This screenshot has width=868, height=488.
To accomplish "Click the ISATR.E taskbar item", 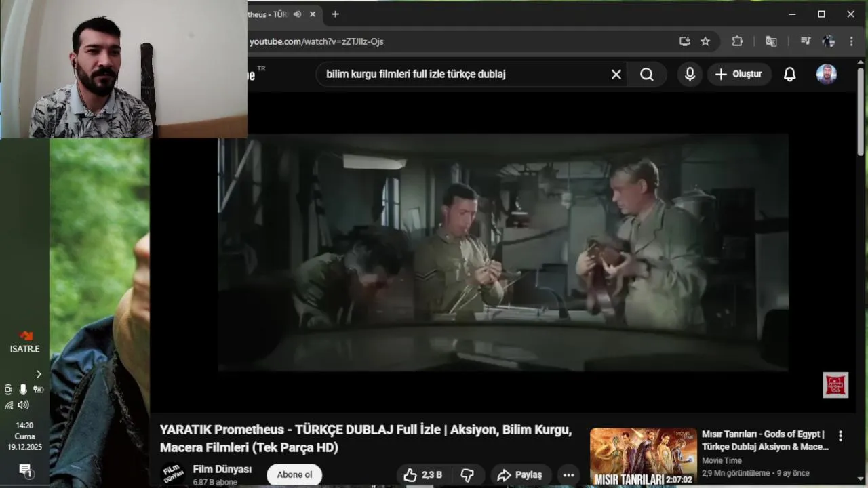I will coord(24,342).
